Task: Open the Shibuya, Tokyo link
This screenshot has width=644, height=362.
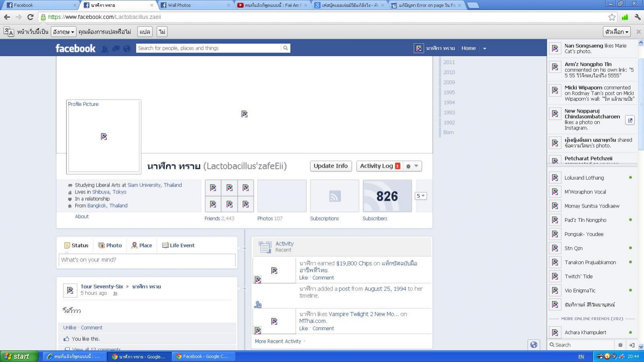Action: (x=109, y=192)
